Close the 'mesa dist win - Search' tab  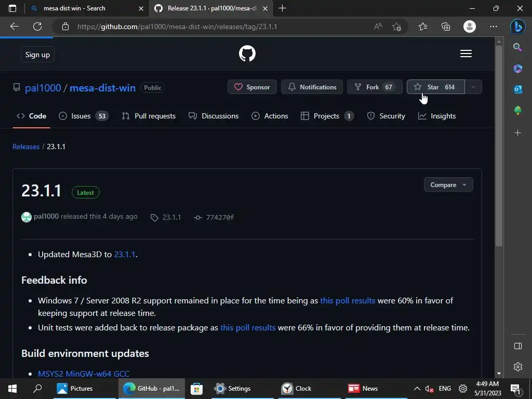coord(141,8)
